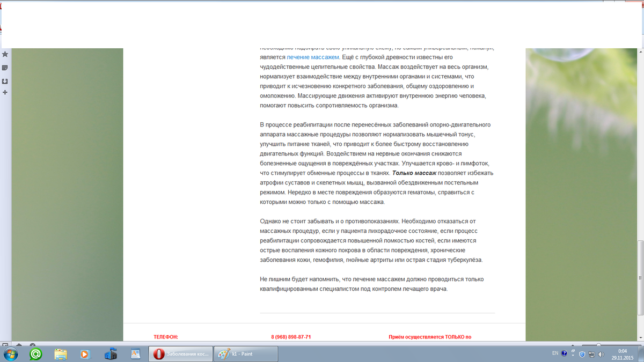This screenshot has width=644, height=362.
Task: Click the blue castle icon in taskbar
Action: click(111, 354)
